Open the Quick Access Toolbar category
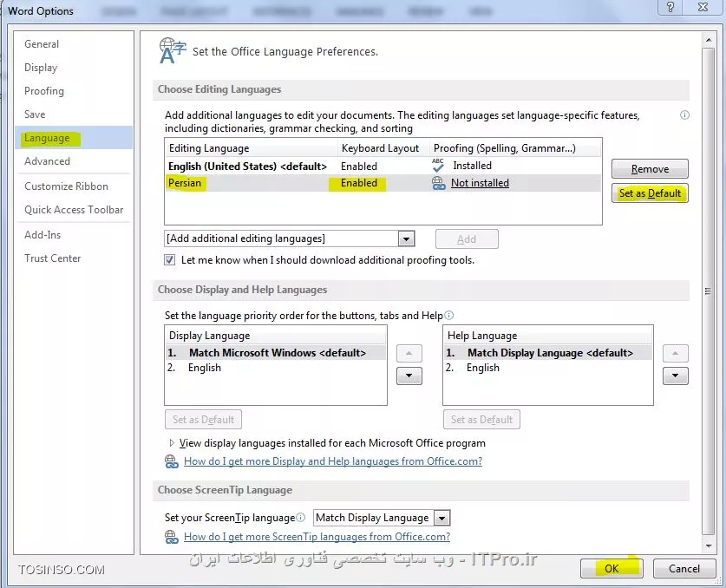The image size is (726, 588). 74,210
